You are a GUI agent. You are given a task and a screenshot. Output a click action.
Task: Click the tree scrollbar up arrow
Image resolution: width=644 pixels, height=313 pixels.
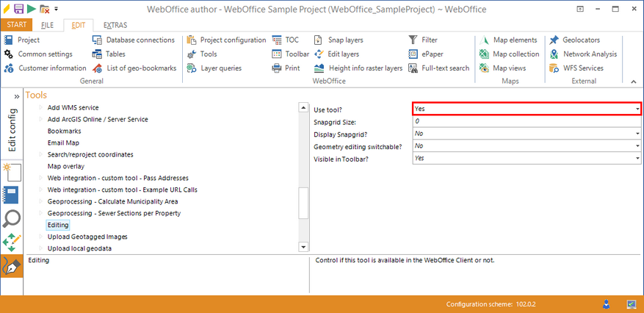(303, 107)
